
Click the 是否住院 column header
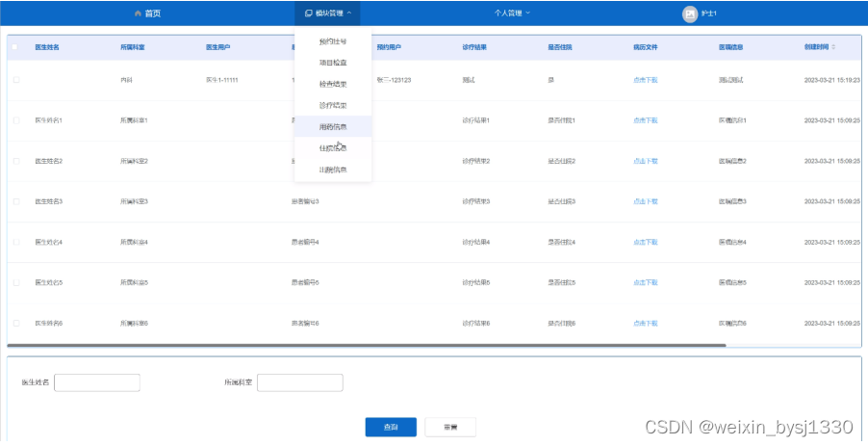560,47
